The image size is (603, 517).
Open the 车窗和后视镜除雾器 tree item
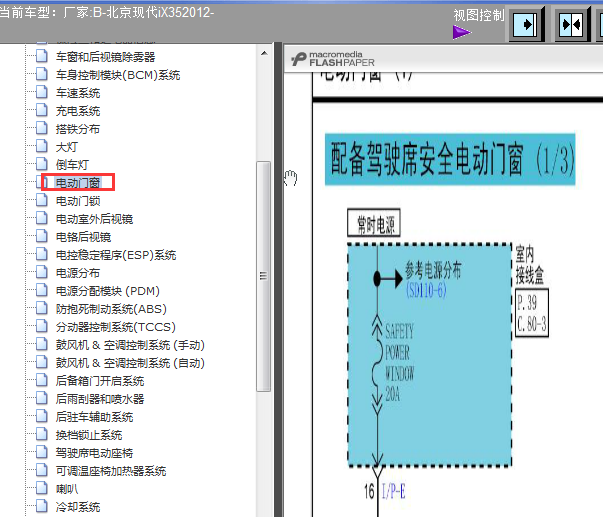click(x=105, y=57)
